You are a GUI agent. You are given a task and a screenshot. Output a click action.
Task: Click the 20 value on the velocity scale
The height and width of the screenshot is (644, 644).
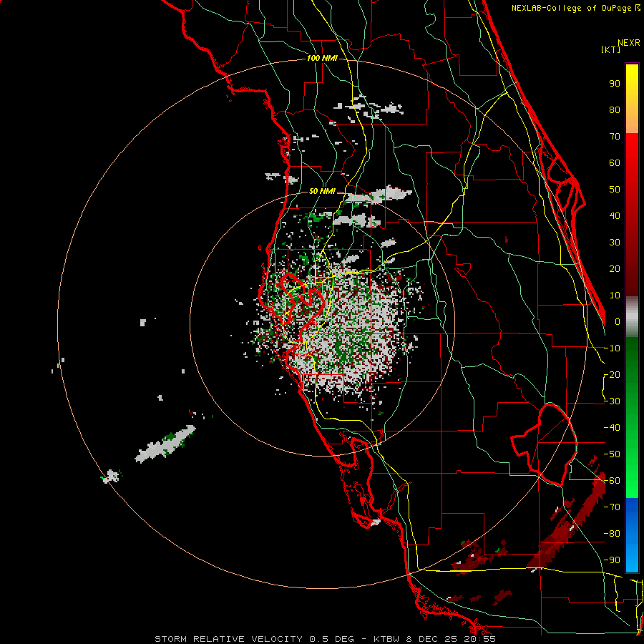coord(615,268)
